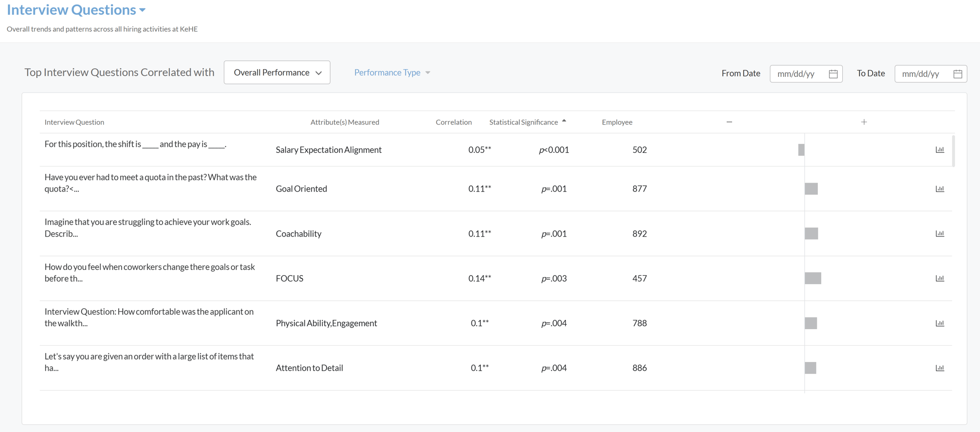The image size is (980, 432).
Task: Select question 'How do you feel when coworkers'
Action: coord(149,273)
